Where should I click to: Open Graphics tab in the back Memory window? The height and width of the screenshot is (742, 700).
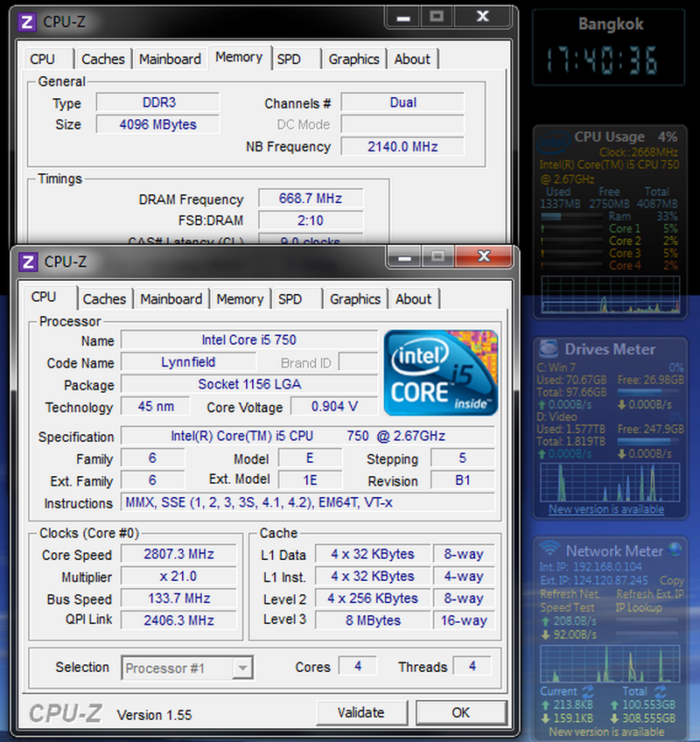tap(354, 59)
